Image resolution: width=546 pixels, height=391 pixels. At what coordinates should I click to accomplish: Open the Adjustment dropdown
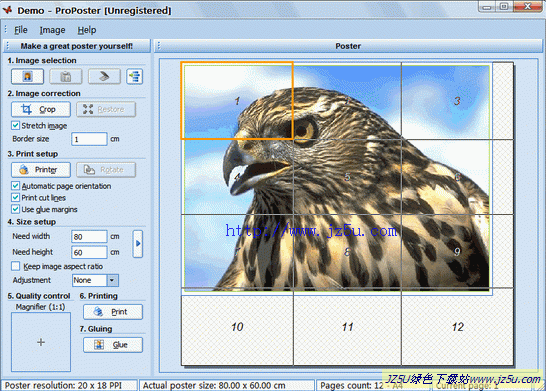click(x=112, y=280)
